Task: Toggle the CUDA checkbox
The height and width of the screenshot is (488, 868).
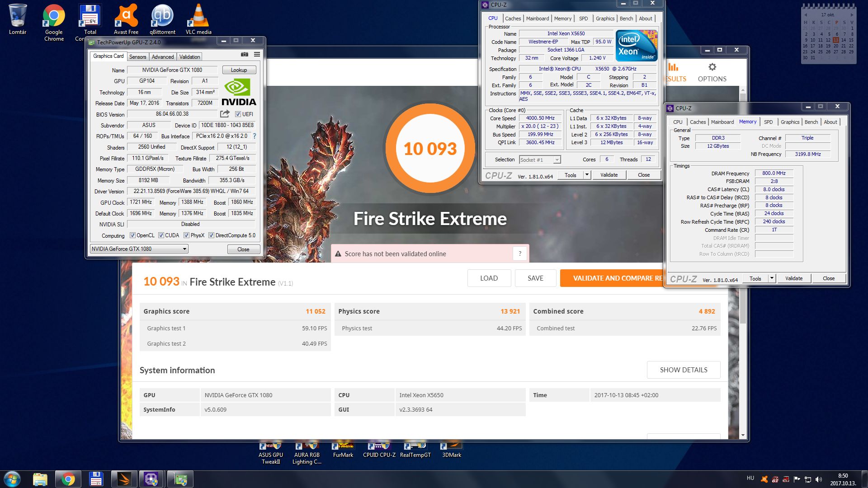Action: (x=161, y=235)
